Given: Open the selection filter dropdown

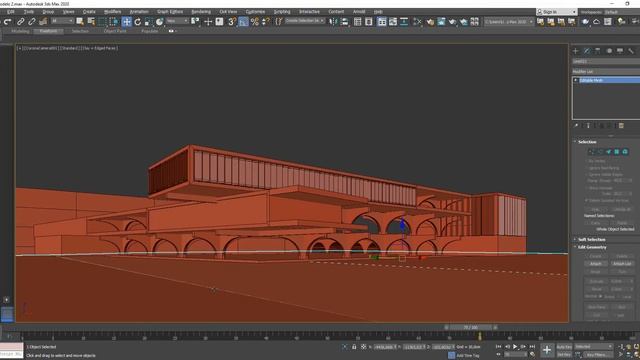Looking at the screenshot, I should (x=62, y=21).
